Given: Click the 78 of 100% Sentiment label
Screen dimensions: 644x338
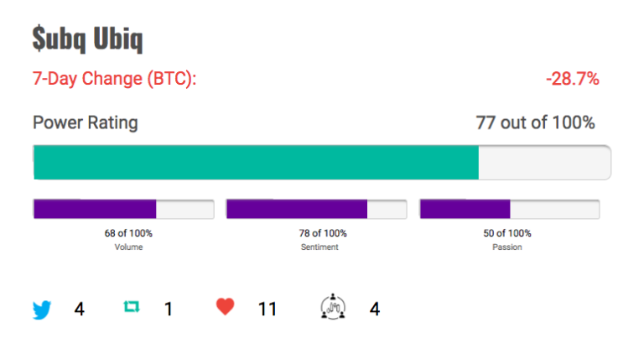Looking at the screenshot, I should pyautogui.click(x=323, y=233).
